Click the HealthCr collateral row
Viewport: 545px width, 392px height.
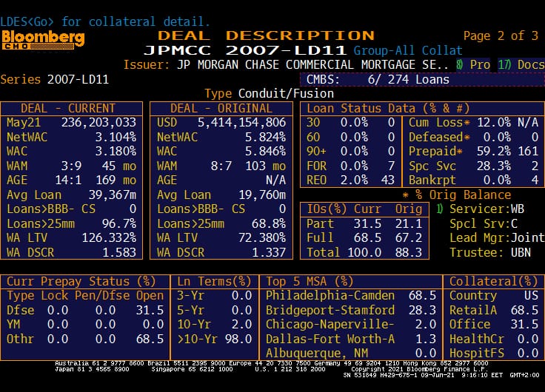coord(494,339)
